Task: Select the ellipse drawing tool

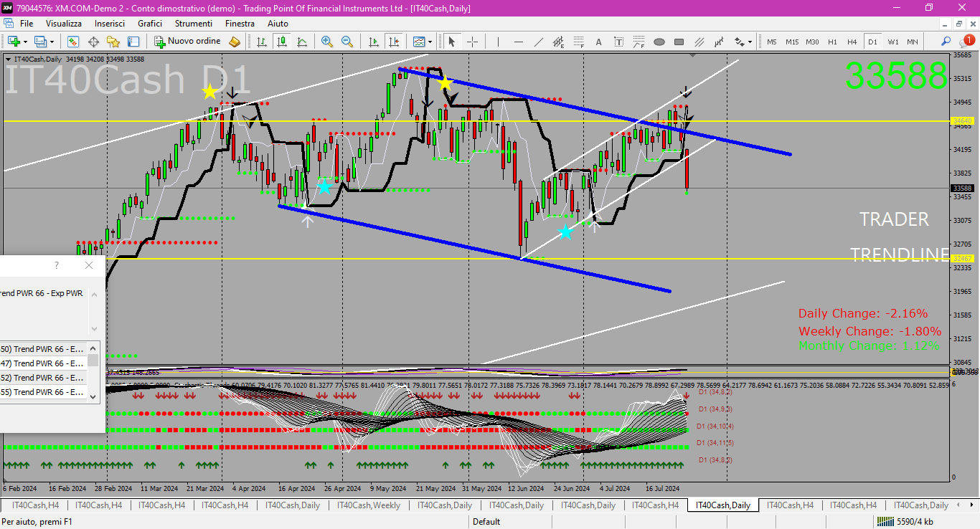Action: [x=659, y=42]
